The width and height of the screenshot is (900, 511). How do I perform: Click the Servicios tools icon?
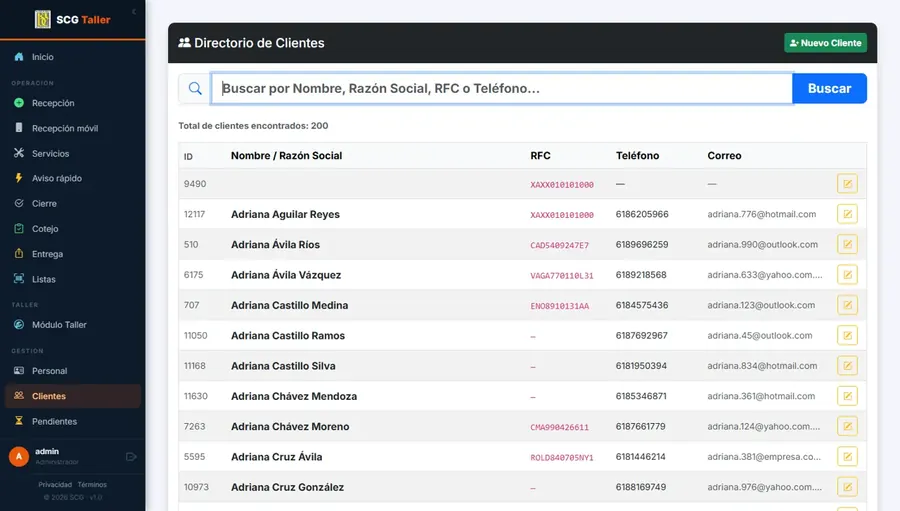pyautogui.click(x=19, y=153)
